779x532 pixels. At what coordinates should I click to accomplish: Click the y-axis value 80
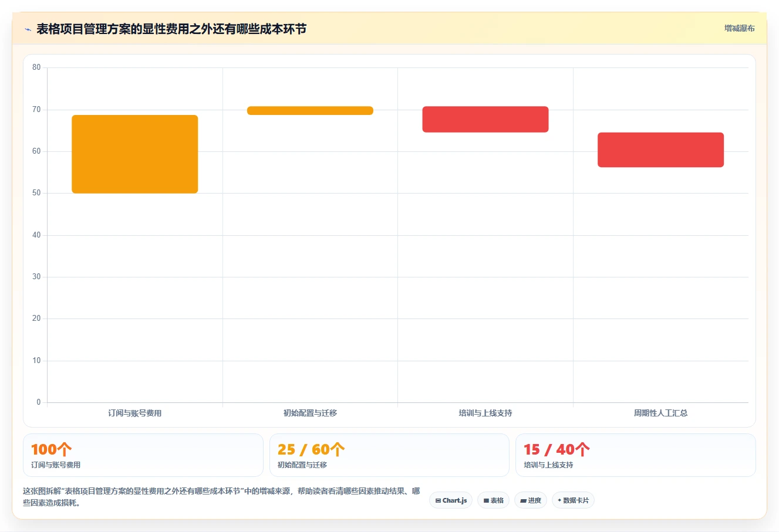coord(36,67)
